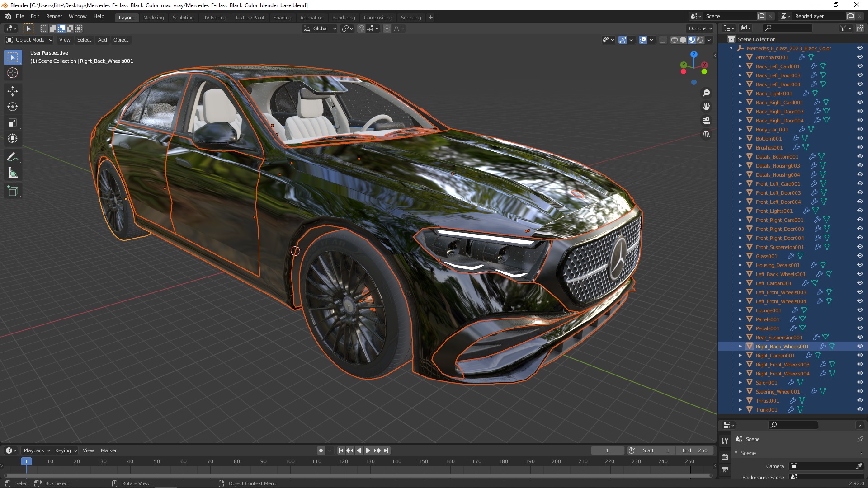
Task: Click the zoom magnifier viewport gizmo
Action: [706, 93]
